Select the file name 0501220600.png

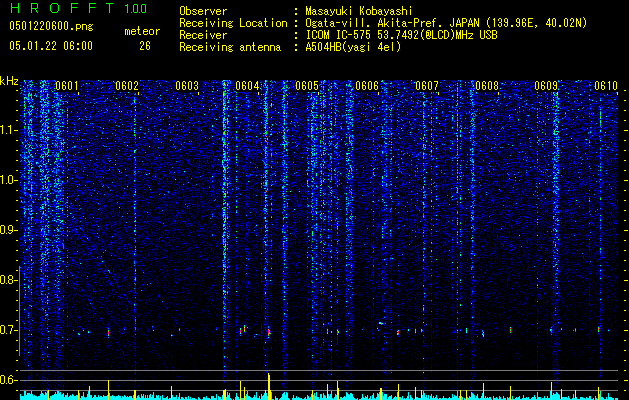51,26
